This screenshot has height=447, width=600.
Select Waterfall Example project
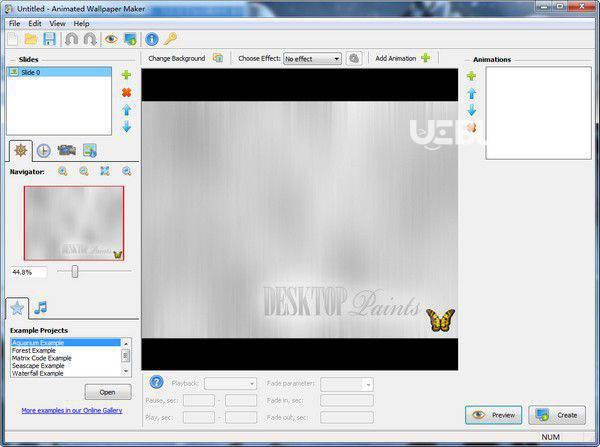[66, 373]
